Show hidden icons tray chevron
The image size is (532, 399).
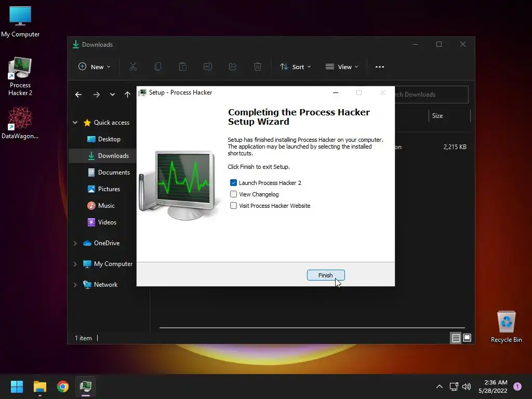click(440, 387)
